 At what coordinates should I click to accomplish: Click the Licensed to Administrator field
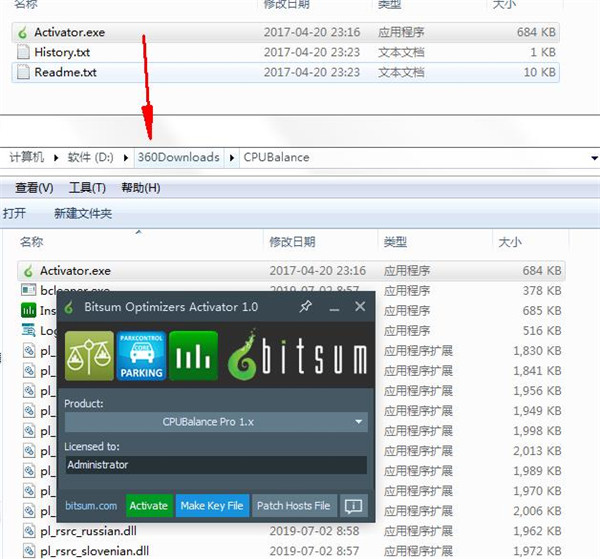tap(216, 465)
